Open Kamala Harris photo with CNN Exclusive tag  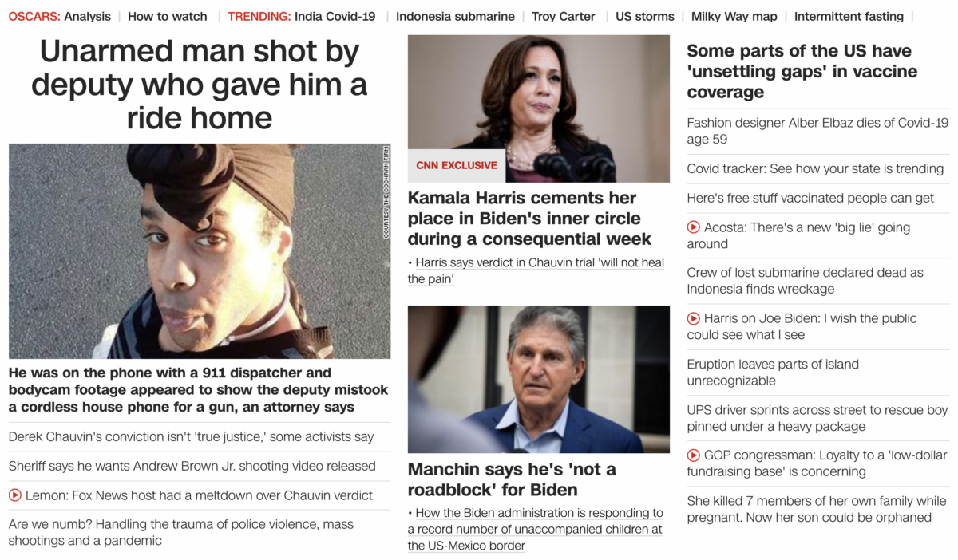[539, 108]
